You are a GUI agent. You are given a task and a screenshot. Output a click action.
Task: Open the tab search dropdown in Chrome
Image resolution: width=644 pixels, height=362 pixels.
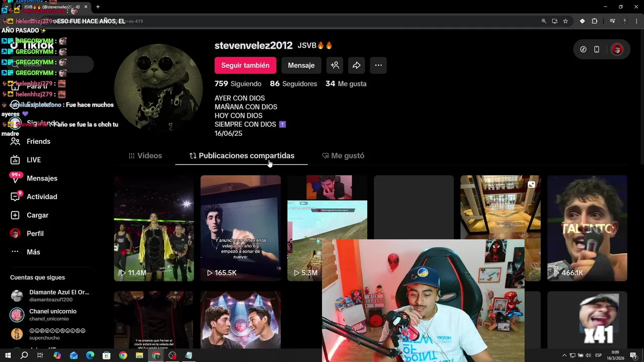[6, 7]
